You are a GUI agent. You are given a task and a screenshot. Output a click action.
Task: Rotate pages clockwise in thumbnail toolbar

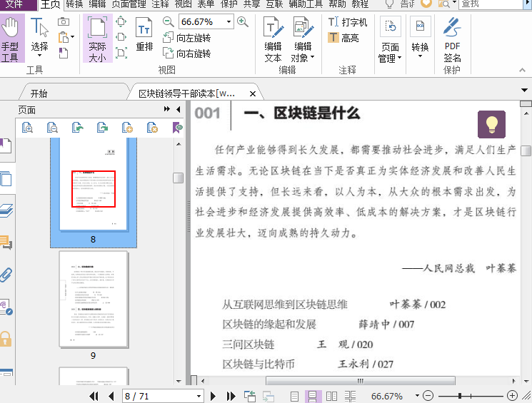click(x=102, y=128)
